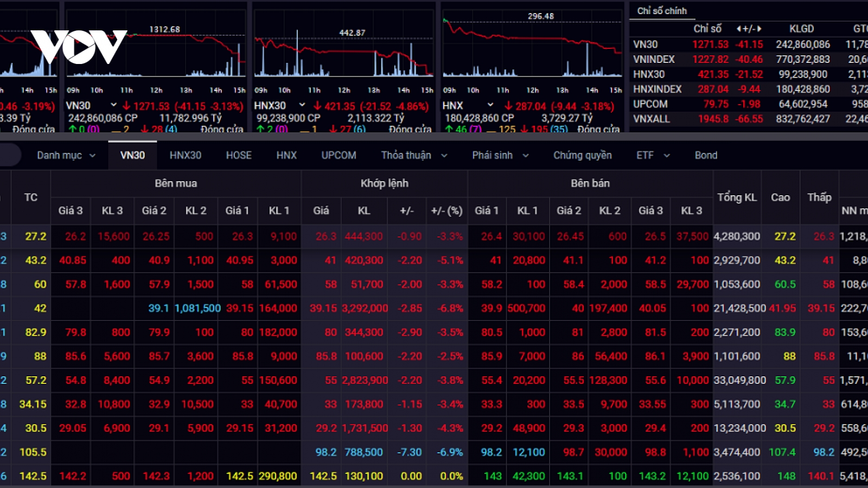This screenshot has height=488, width=868.
Task: Switch to the HNX30 tab
Action: coord(185,155)
